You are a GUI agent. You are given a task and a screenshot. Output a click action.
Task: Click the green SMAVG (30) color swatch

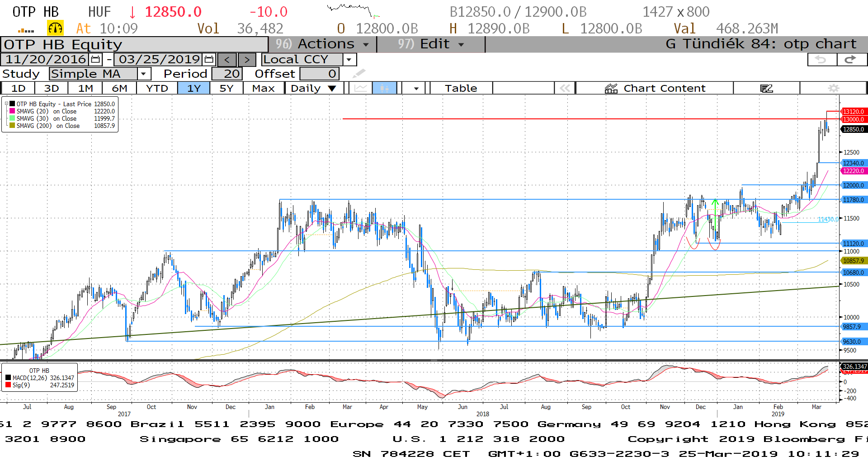tap(12, 118)
